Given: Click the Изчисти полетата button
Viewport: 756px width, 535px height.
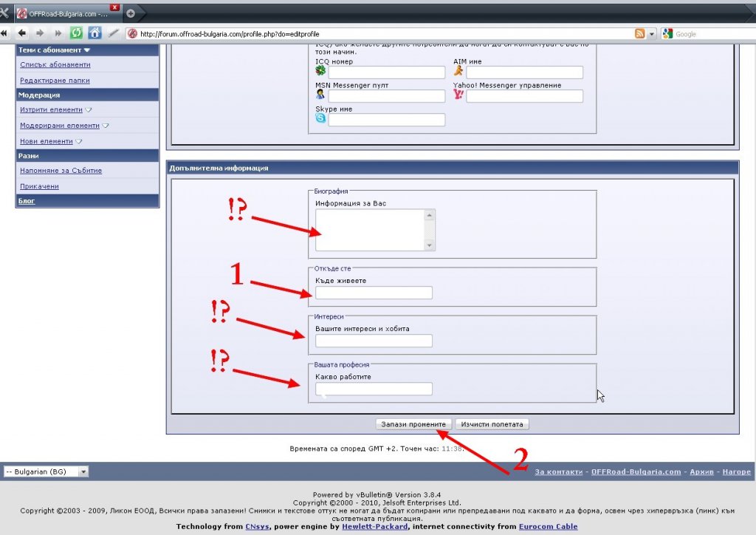Looking at the screenshot, I should point(492,424).
